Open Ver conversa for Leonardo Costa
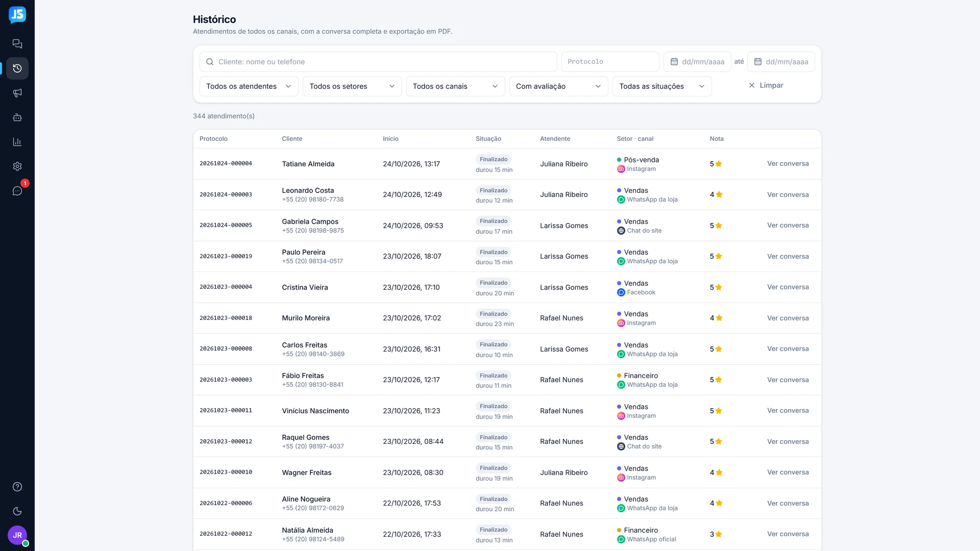This screenshot has height=551, width=980. (x=788, y=194)
